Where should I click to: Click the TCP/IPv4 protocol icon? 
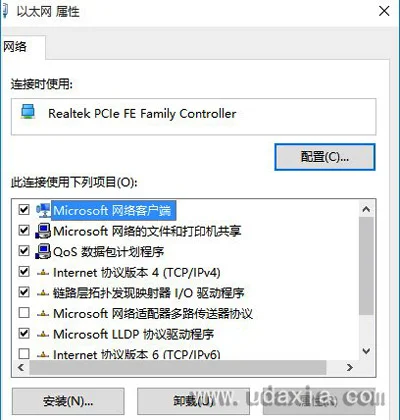[43, 273]
